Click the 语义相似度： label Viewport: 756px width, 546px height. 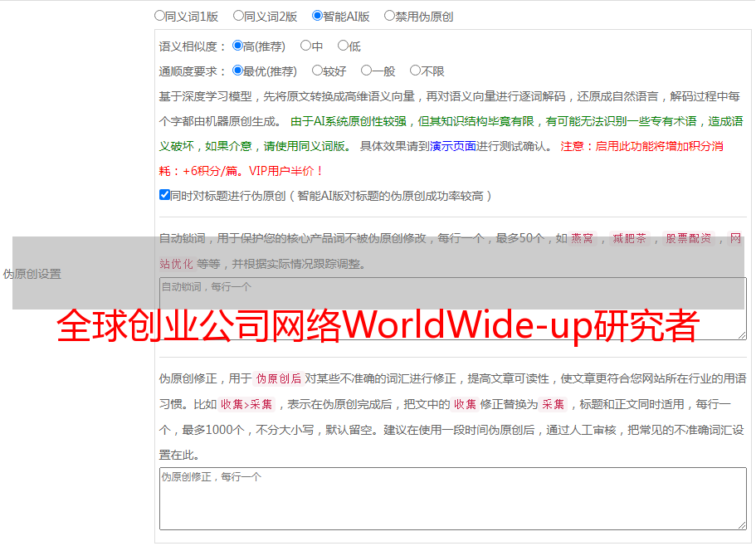(x=193, y=46)
